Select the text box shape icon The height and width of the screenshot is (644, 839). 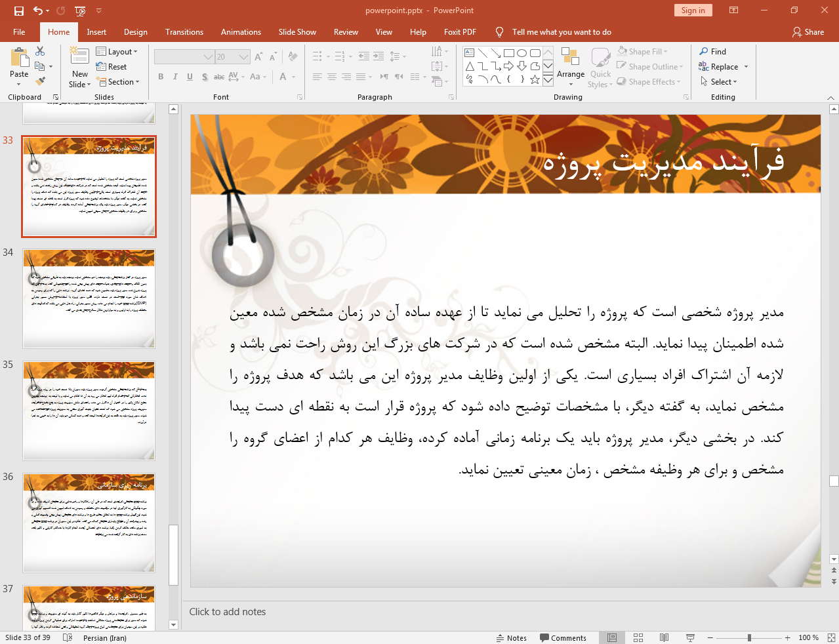pos(470,53)
